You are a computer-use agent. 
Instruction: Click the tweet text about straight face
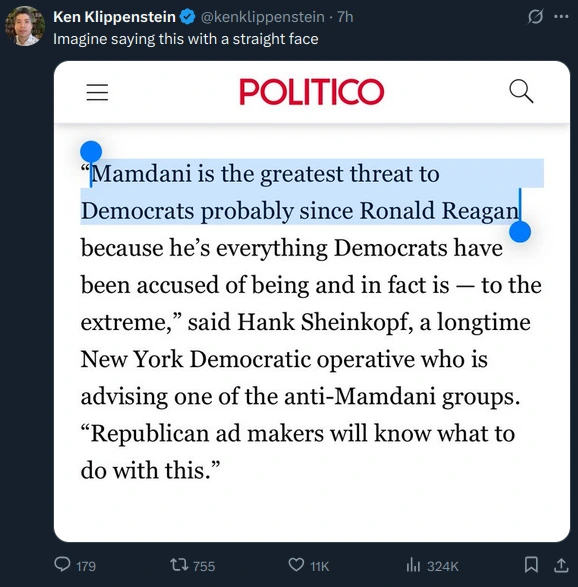point(186,39)
